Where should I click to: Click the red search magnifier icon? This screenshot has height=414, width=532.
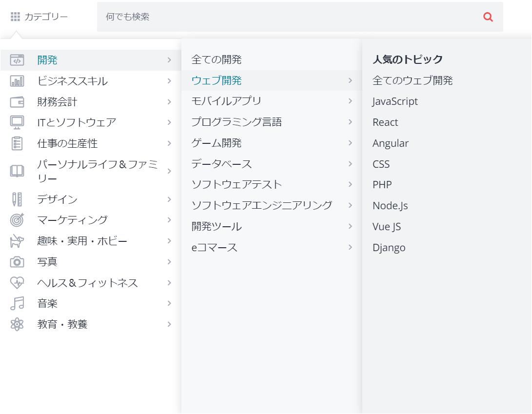tap(488, 17)
